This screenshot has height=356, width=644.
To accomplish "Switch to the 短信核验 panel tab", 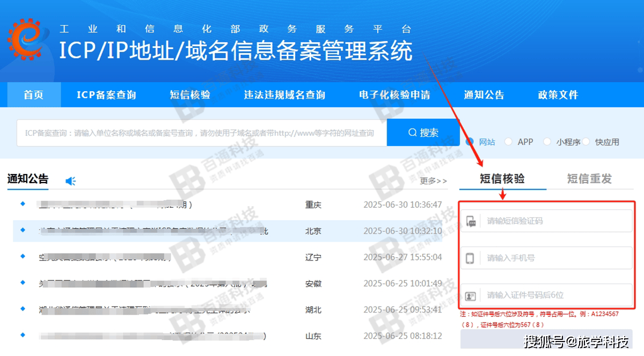I will 502,179.
